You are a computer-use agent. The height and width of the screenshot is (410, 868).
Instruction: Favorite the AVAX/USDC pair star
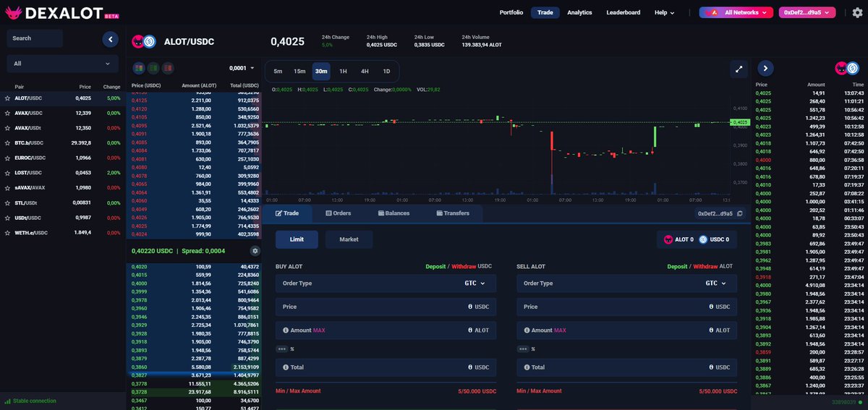(7, 114)
